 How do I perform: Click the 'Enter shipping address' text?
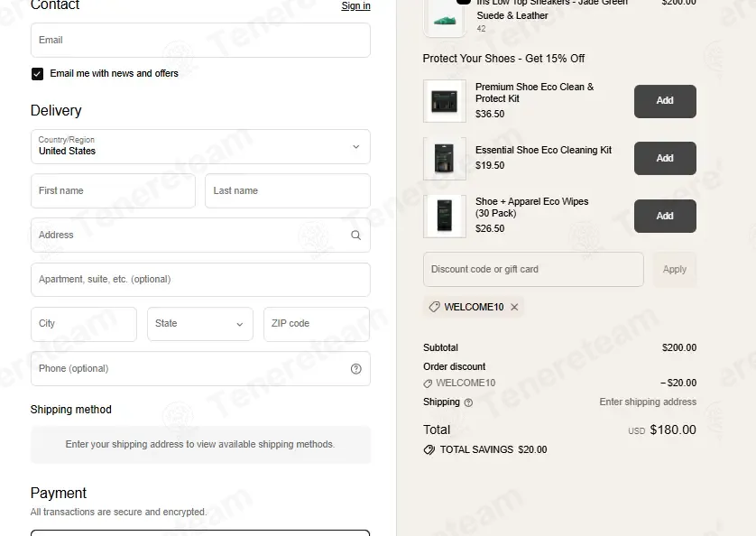click(648, 402)
